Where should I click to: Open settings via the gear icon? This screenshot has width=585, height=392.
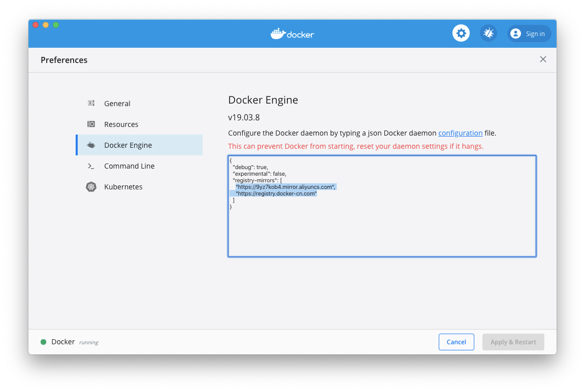[x=461, y=34]
